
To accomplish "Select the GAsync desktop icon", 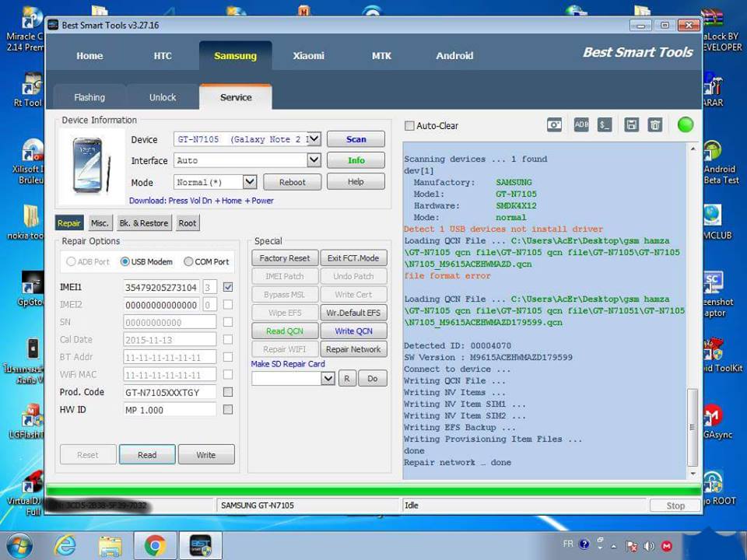I will coord(717,421).
